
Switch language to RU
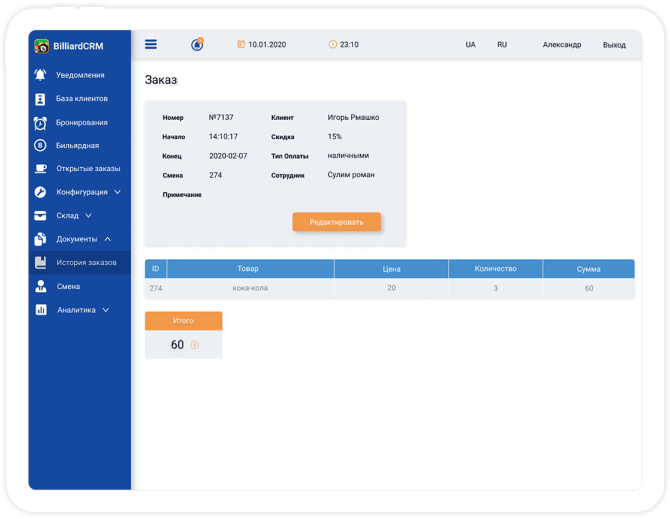501,45
